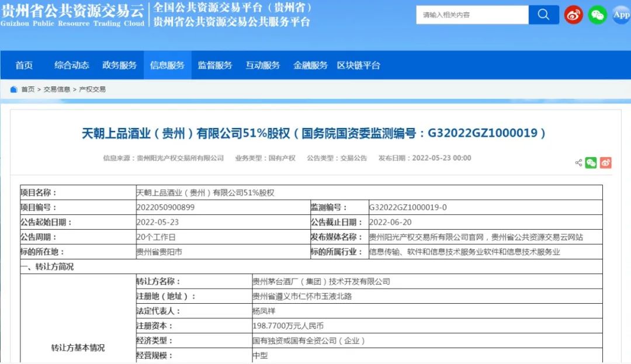Open the App icon in header
The height and width of the screenshot is (364, 631).
(x=621, y=15)
